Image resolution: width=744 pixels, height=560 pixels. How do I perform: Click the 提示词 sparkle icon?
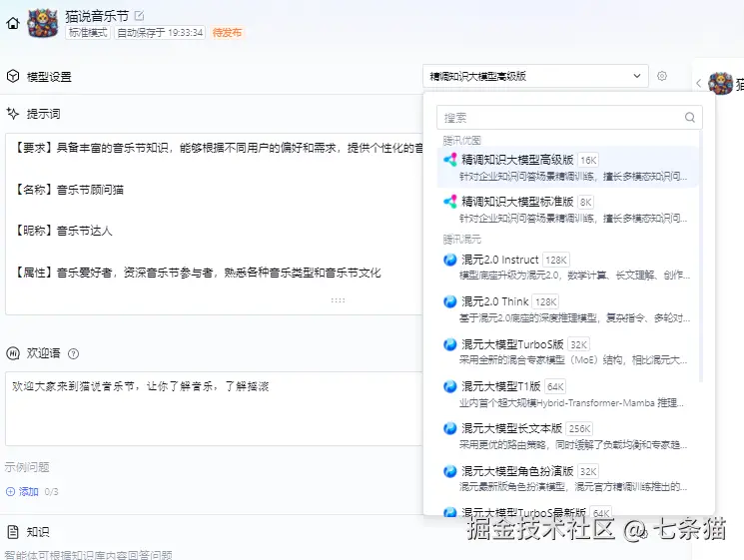(13, 114)
